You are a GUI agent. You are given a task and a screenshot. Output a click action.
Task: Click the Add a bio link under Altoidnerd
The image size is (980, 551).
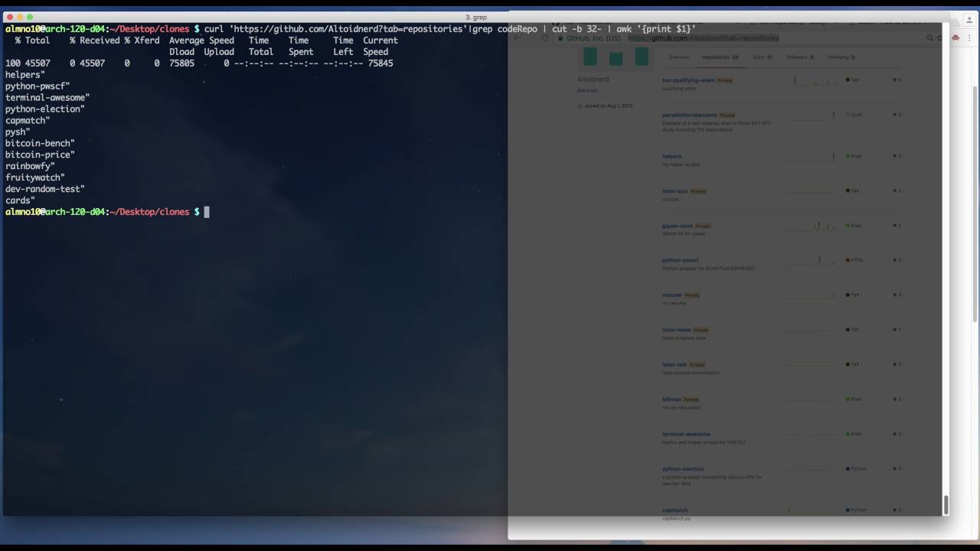pos(587,90)
